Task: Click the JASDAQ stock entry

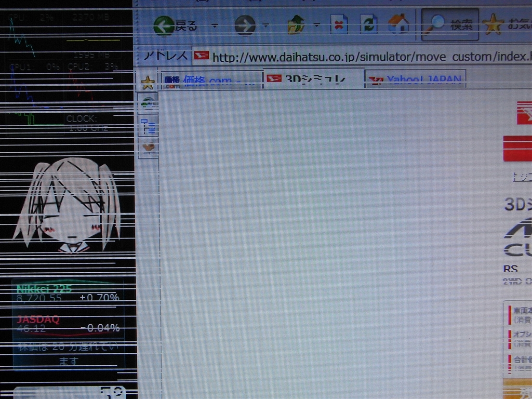Action: point(68,324)
